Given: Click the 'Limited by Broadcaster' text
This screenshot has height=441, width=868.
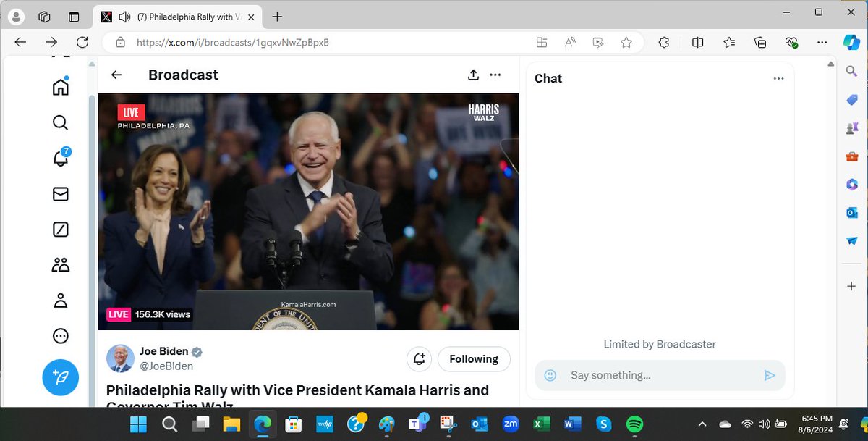Looking at the screenshot, I should [660, 344].
